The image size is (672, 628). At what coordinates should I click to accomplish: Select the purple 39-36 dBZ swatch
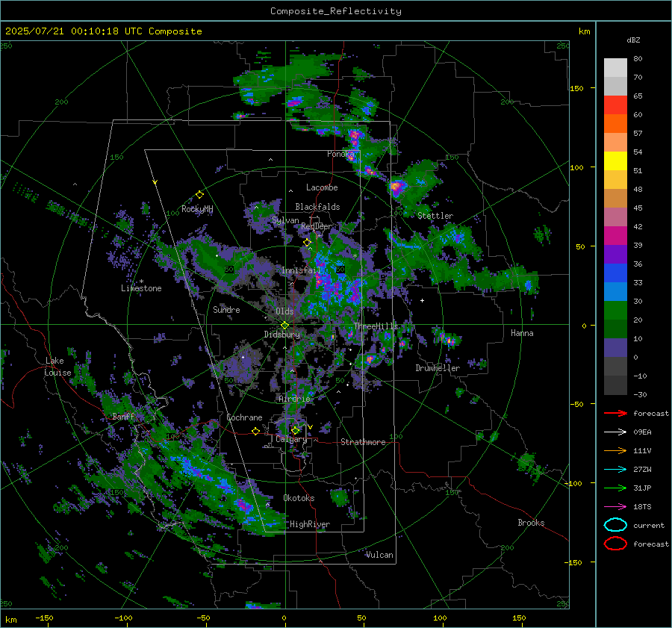615,255
